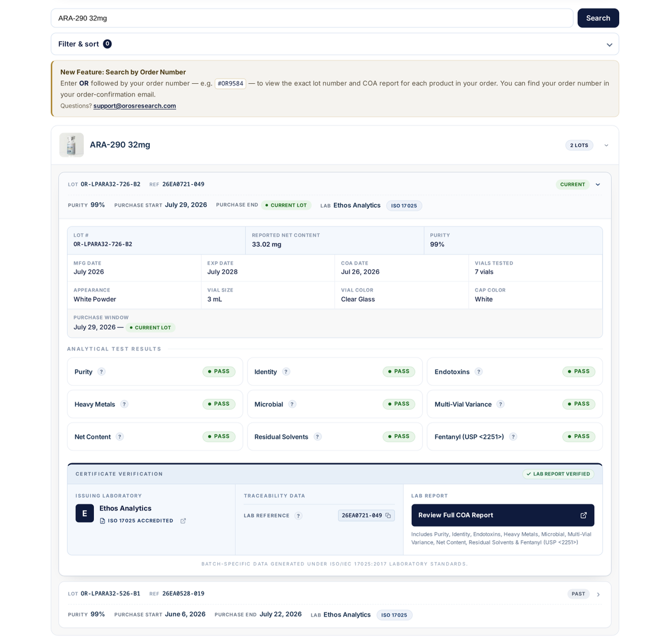Click the Microbial help icon
This screenshot has width=670, height=644.
click(x=292, y=404)
